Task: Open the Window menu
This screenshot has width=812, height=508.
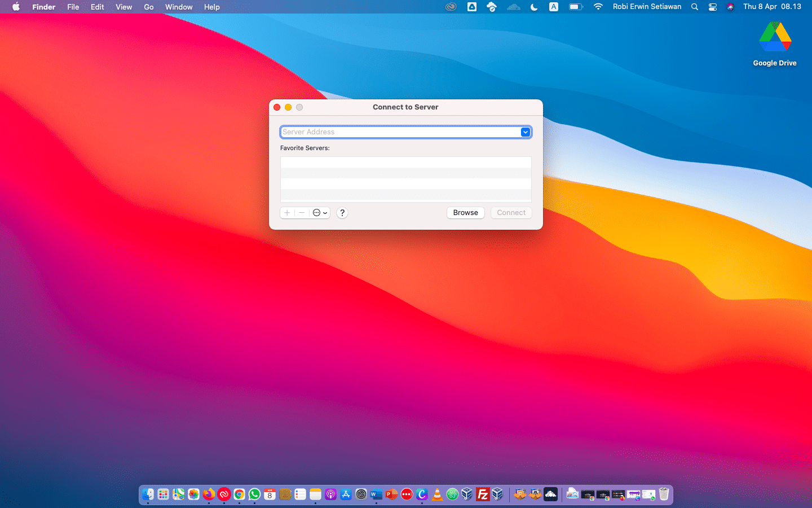Action: coord(179,7)
